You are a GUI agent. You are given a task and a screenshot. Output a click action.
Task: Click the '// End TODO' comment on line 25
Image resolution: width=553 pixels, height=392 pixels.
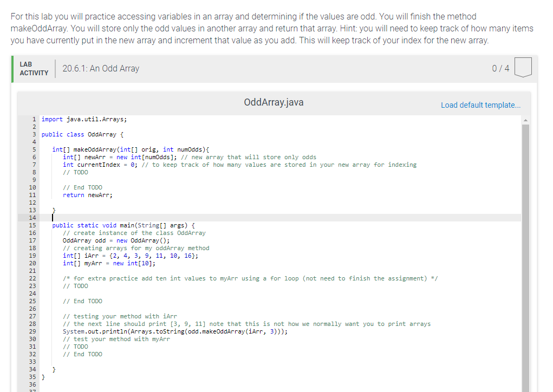coord(82,301)
